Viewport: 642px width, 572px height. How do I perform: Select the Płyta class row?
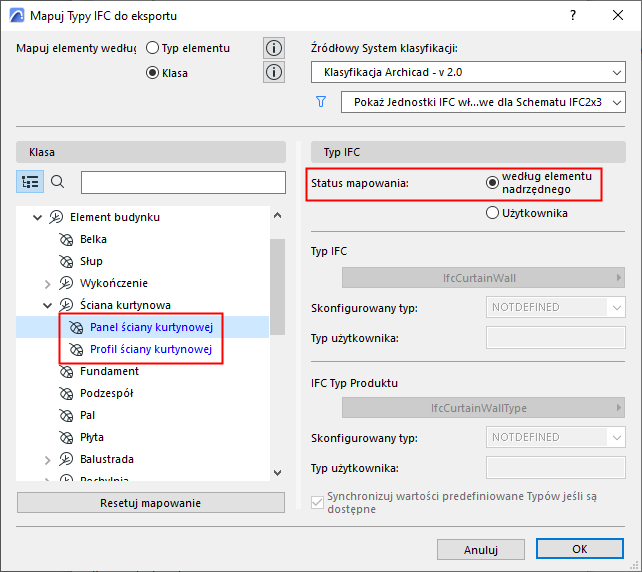point(142,437)
